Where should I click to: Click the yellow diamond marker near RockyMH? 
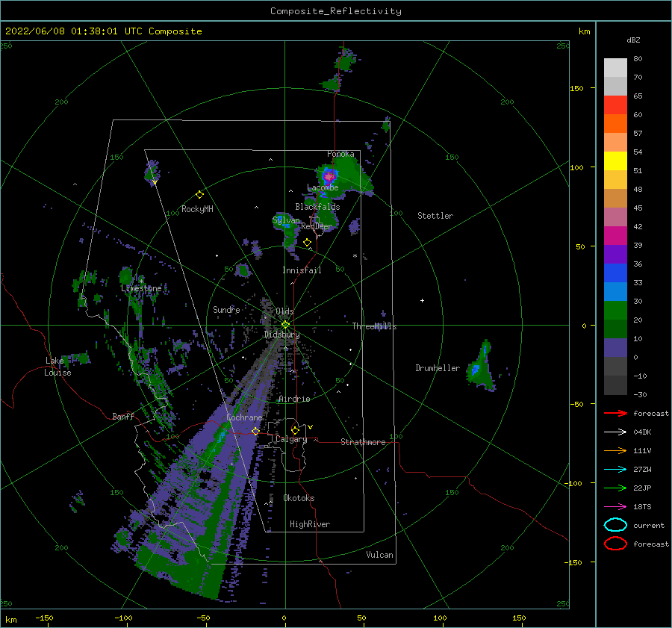tap(199, 195)
